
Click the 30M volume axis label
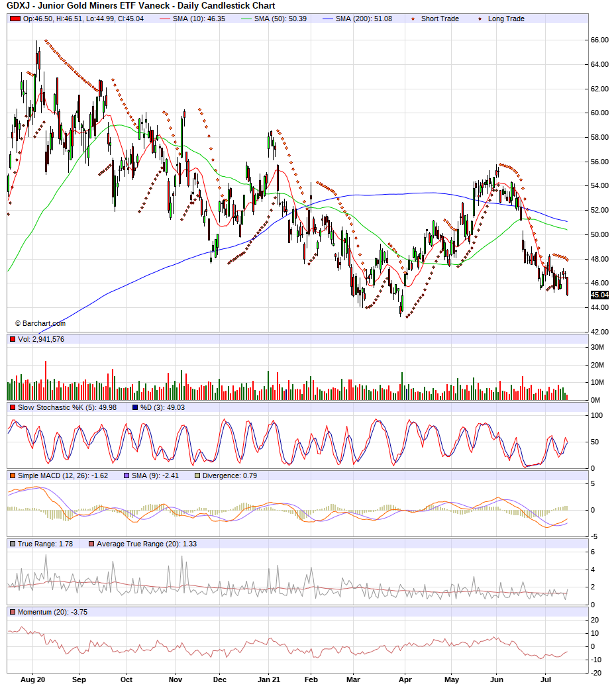(x=597, y=347)
